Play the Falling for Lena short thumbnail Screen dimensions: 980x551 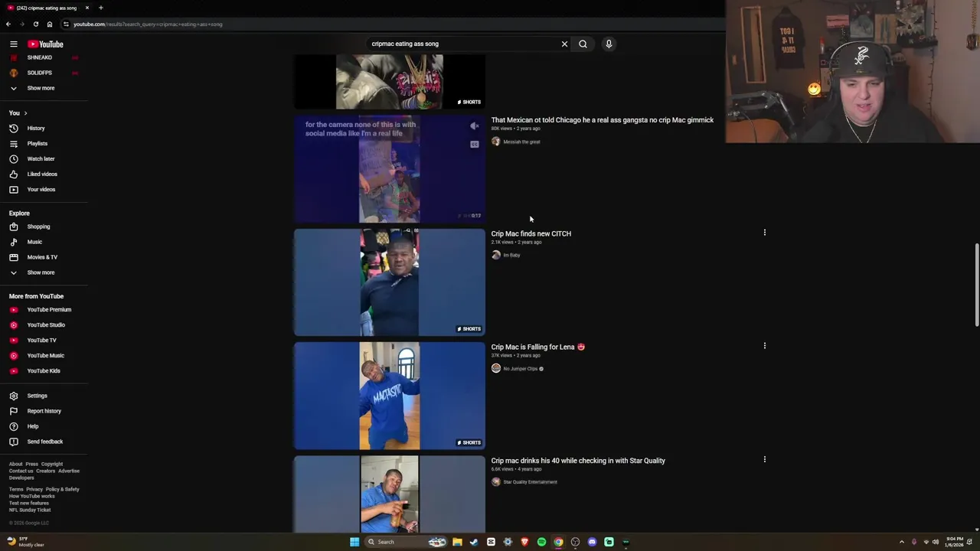tap(389, 396)
